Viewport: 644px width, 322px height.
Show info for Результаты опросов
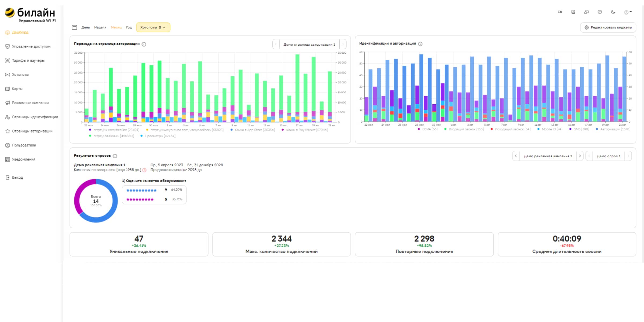point(115,156)
